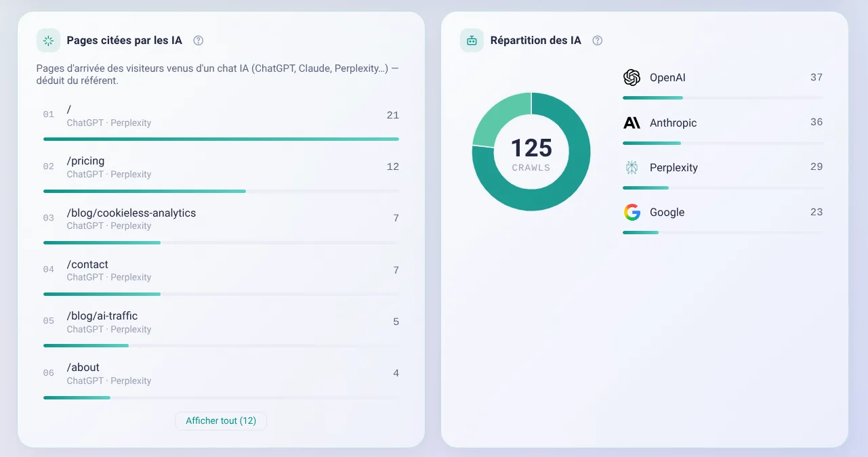The image size is (868, 457).
Task: Click the root / page entry
Action: 221,121
